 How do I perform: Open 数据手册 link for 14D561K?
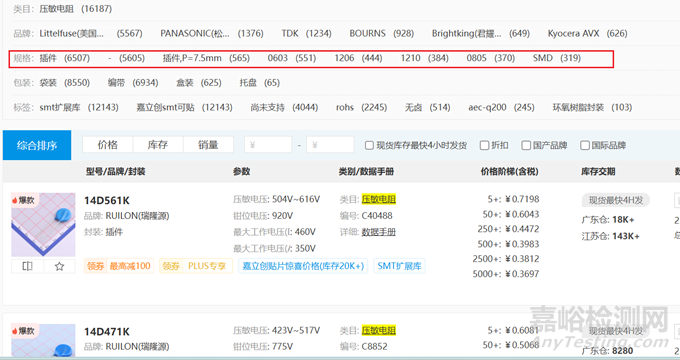click(x=379, y=232)
